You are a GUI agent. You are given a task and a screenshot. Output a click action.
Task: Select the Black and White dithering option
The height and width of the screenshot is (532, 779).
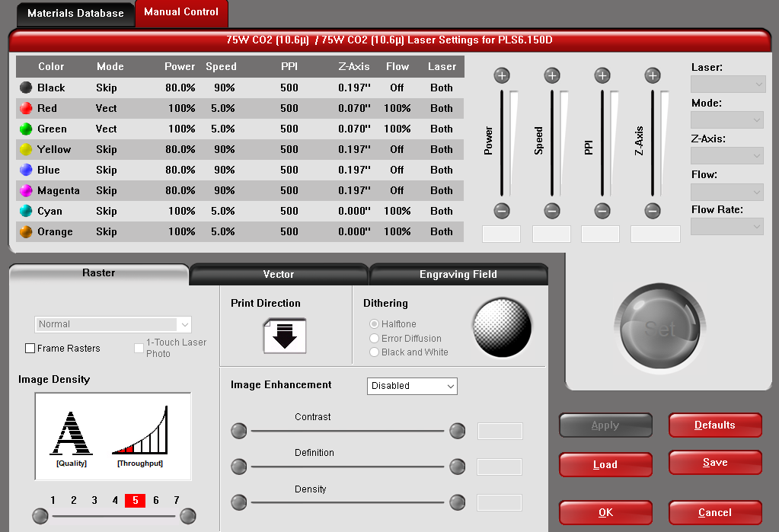(374, 352)
